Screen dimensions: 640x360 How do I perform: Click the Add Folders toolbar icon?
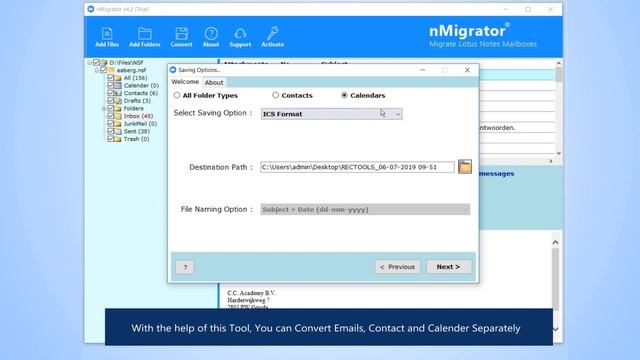tap(144, 37)
